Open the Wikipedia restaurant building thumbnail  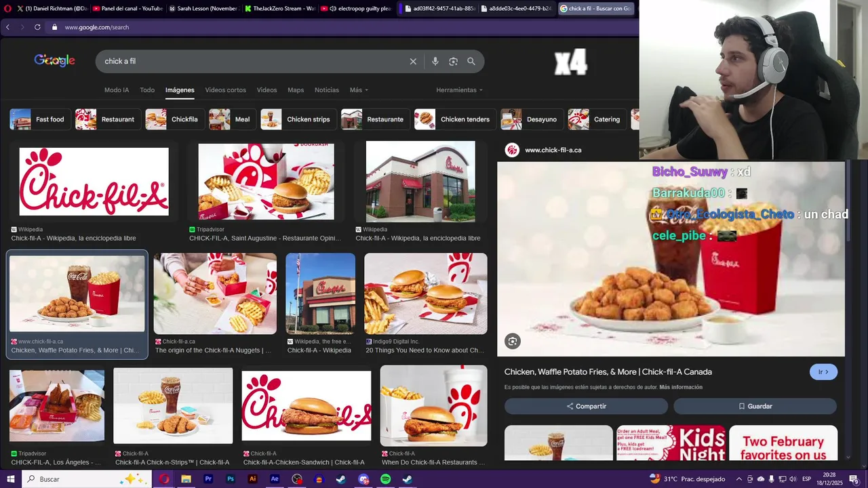(420, 182)
